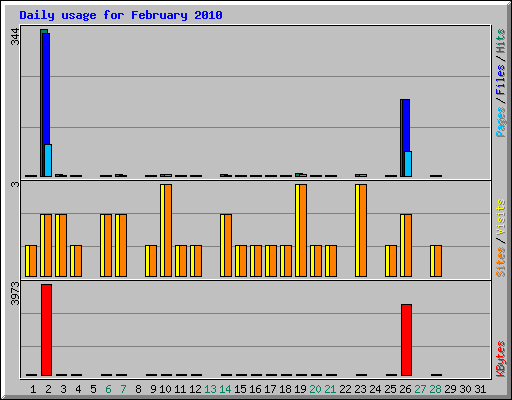Click the cyan Pages bar for day 2
Viewport: 512px width, 400px height.
pos(48,160)
